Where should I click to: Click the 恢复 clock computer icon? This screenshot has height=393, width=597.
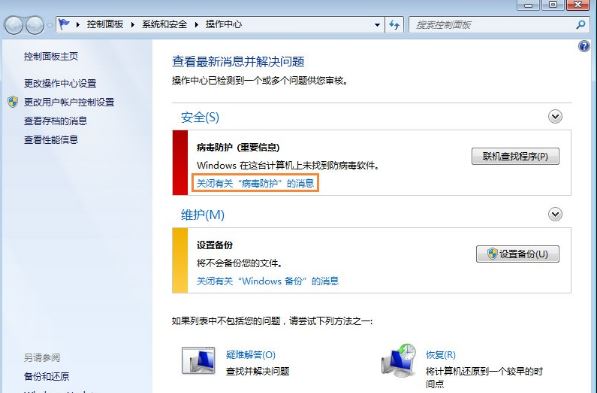[x=399, y=360]
